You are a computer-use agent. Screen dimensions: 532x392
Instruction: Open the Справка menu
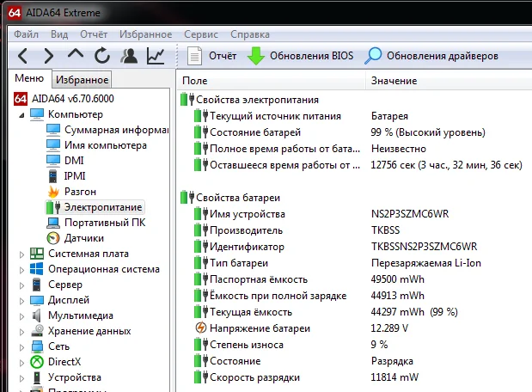point(250,34)
